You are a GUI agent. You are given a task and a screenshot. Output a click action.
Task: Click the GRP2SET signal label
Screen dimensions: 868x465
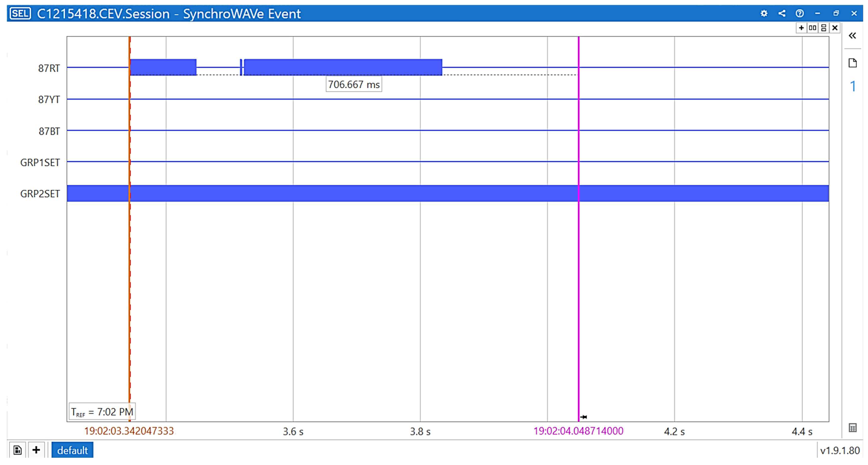click(x=40, y=194)
